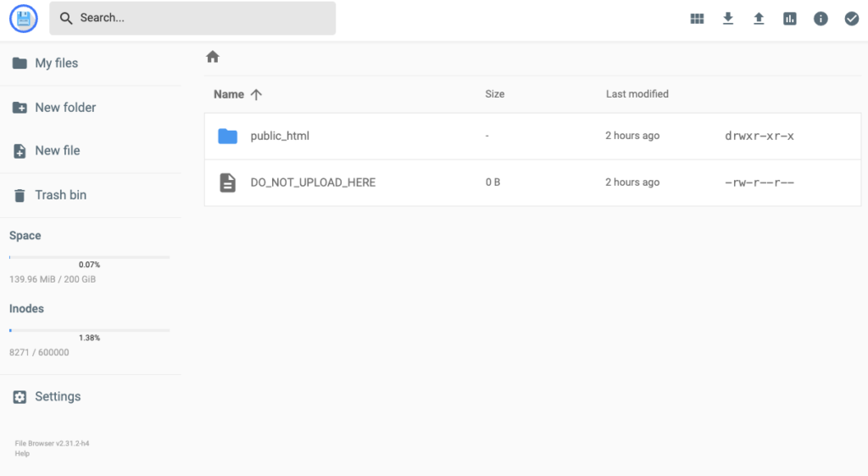The image size is (868, 476).
Task: Open disk usage chart icon
Action: coord(789,19)
